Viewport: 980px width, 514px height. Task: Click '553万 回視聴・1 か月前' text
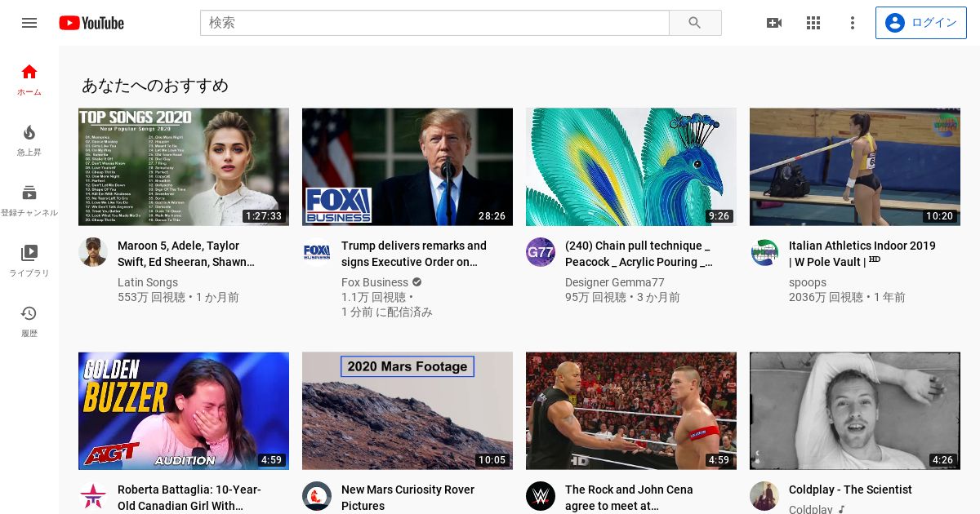pos(178,297)
